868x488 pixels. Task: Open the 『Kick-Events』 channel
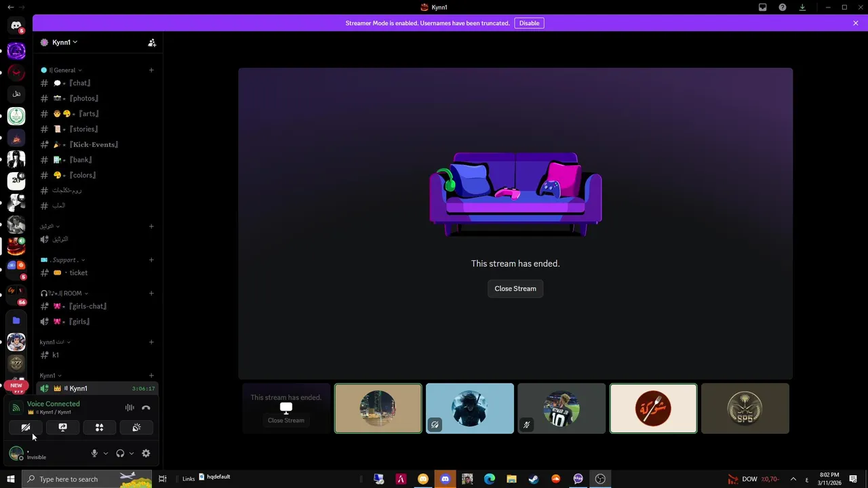(97, 144)
